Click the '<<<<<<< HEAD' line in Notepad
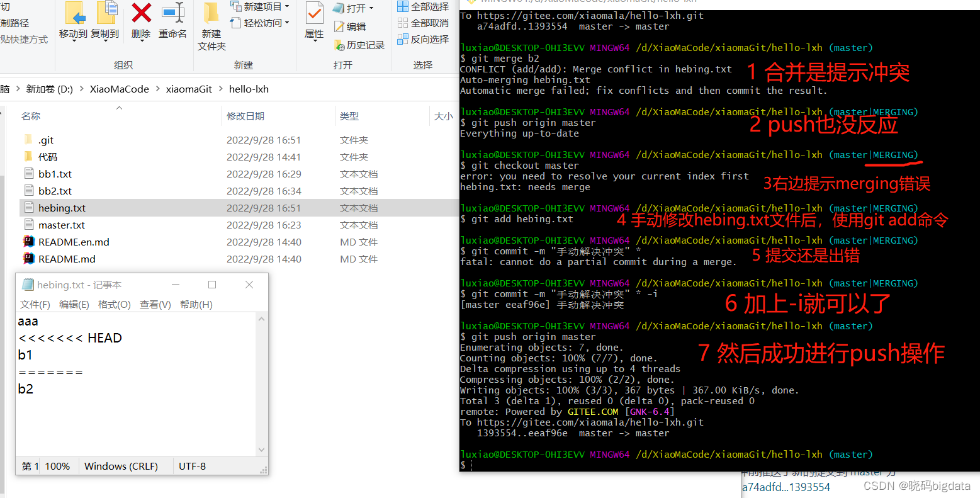Image resolution: width=980 pixels, height=498 pixels. point(70,338)
